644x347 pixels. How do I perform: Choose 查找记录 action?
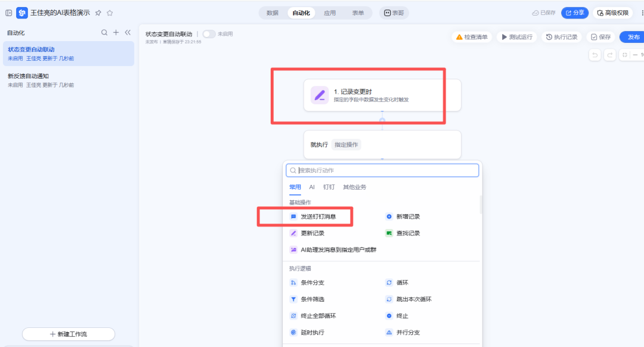[x=402, y=233]
